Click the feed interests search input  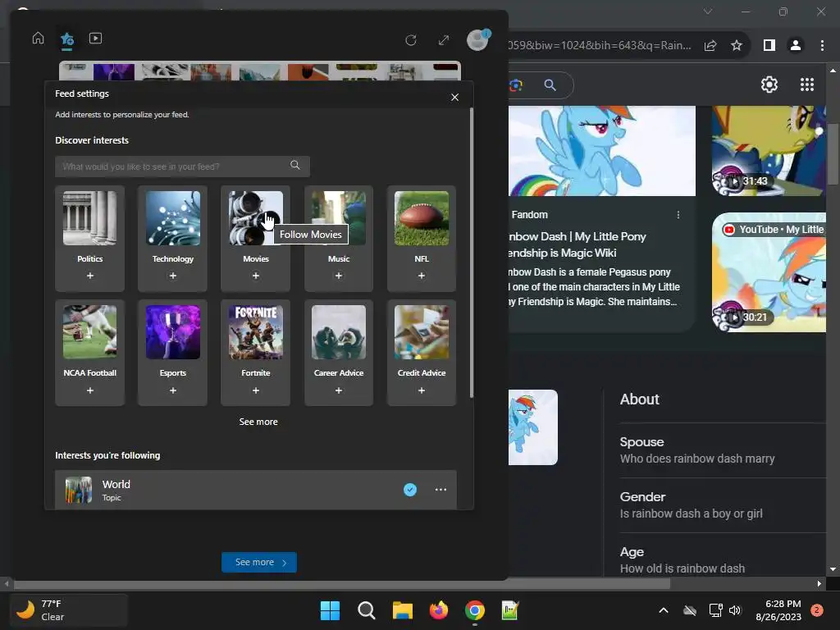(x=182, y=166)
